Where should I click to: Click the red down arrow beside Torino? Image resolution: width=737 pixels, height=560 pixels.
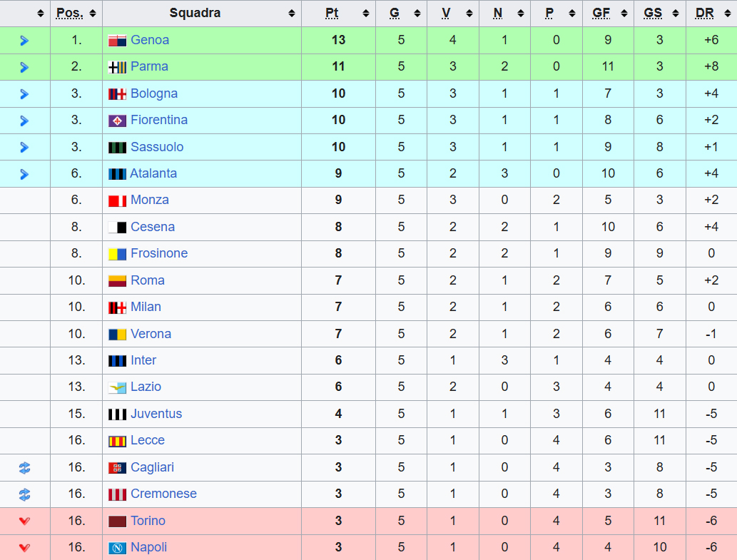(x=25, y=521)
